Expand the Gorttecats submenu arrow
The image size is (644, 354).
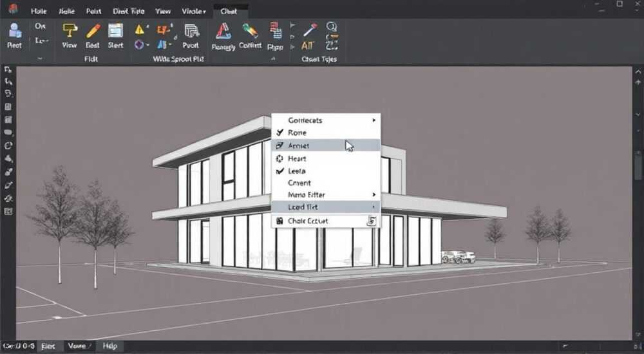coord(374,120)
